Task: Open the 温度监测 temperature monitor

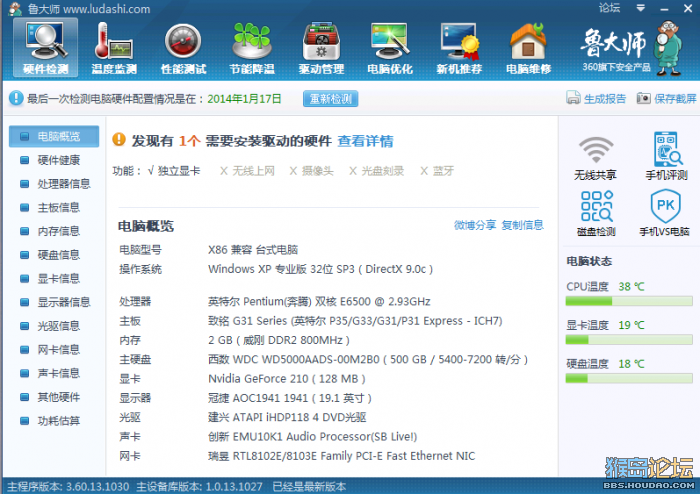Action: tap(114, 48)
